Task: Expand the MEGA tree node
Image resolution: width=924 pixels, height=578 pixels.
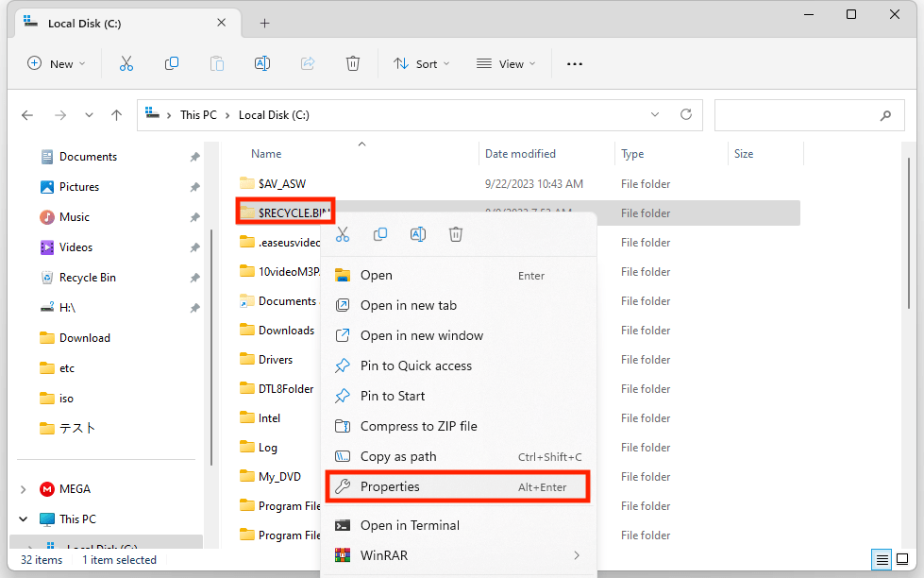Action: 23,489
